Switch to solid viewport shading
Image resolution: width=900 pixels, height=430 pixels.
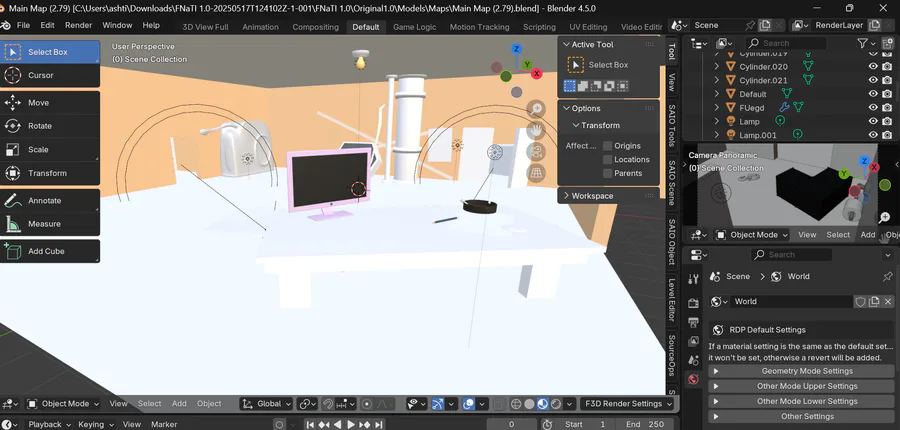pyautogui.click(x=529, y=404)
